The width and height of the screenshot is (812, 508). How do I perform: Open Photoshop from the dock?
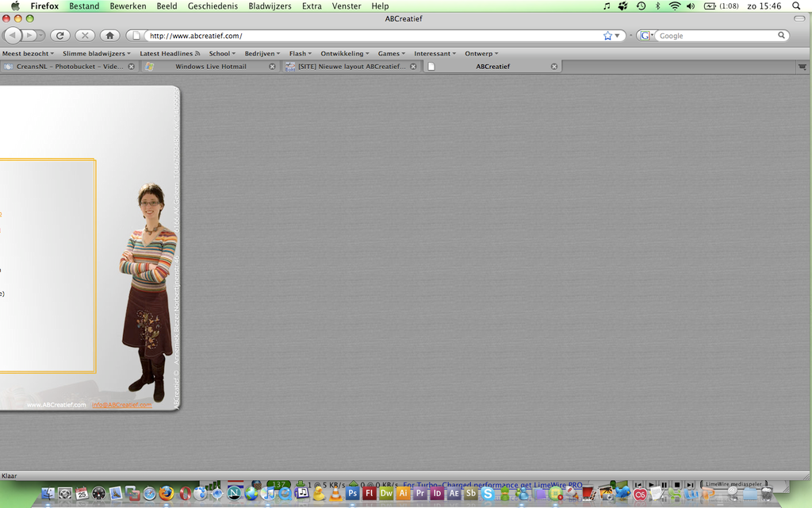(353, 493)
